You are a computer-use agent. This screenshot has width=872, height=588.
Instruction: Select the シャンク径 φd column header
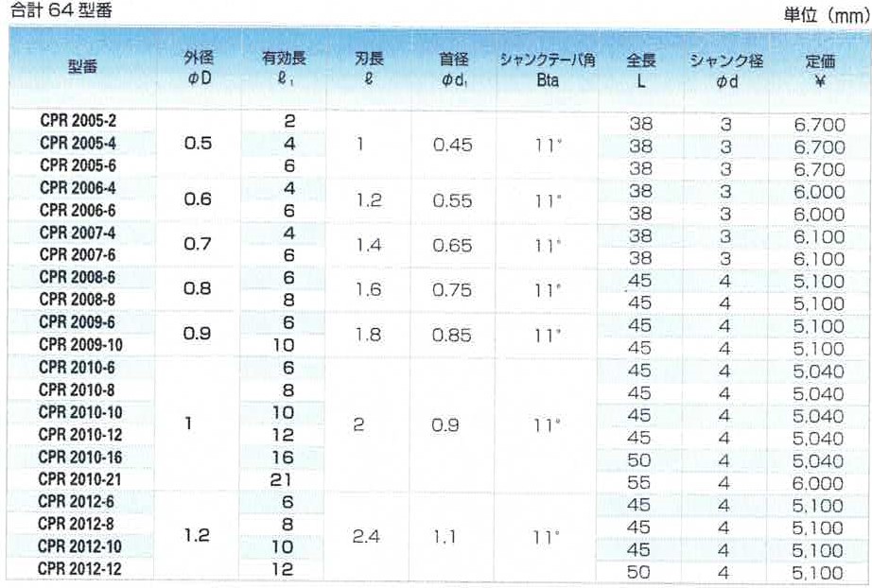(x=724, y=69)
